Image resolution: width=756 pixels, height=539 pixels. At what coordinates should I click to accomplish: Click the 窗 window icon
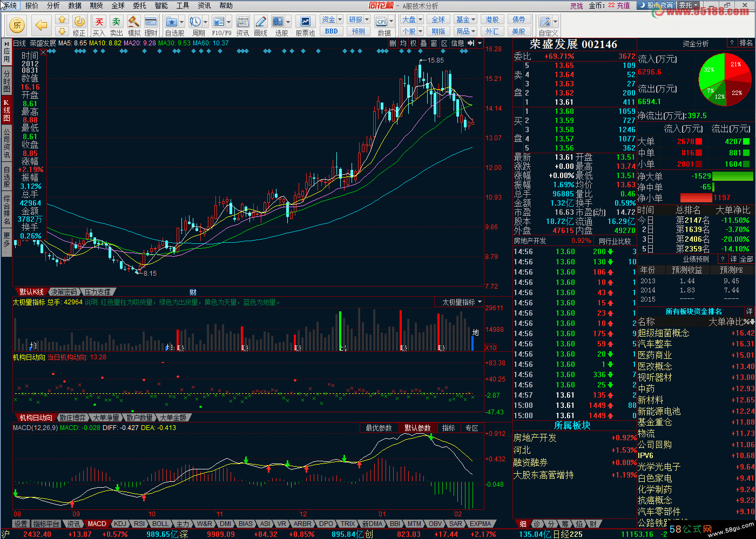coord(434,43)
